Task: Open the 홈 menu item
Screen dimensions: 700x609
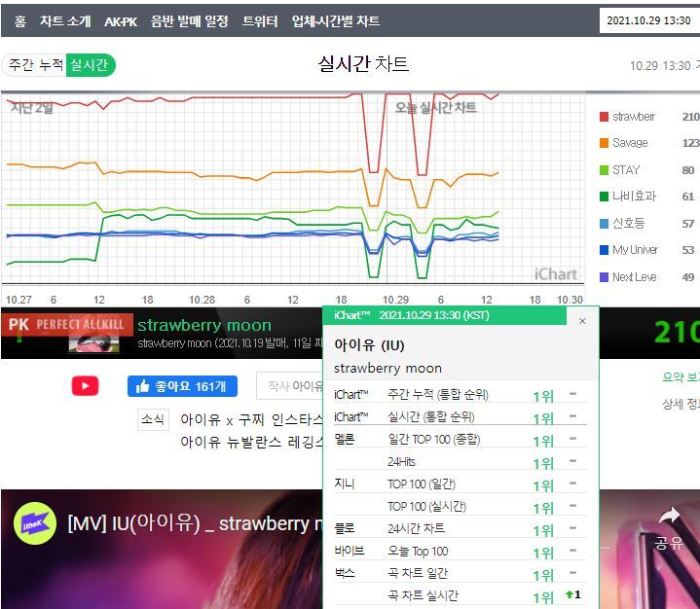Action: pyautogui.click(x=20, y=20)
